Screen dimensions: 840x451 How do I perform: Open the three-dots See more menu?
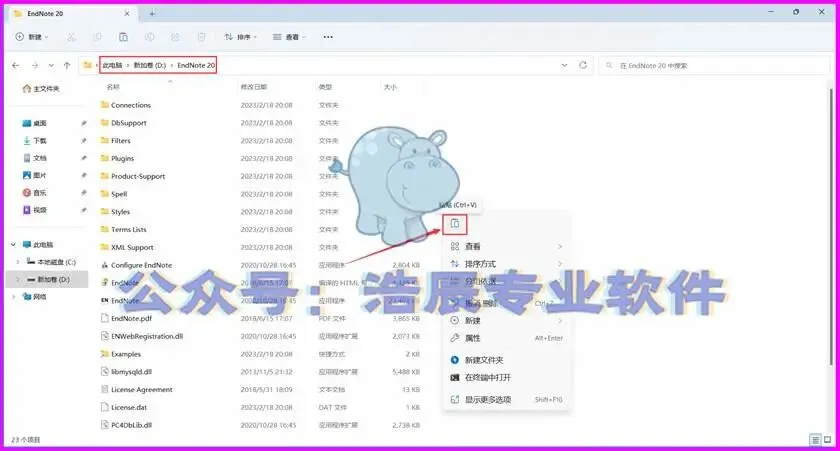point(328,37)
